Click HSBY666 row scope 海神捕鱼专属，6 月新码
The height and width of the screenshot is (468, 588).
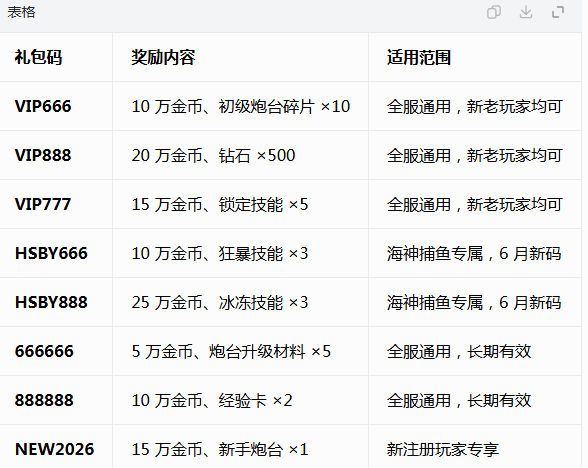coord(474,253)
